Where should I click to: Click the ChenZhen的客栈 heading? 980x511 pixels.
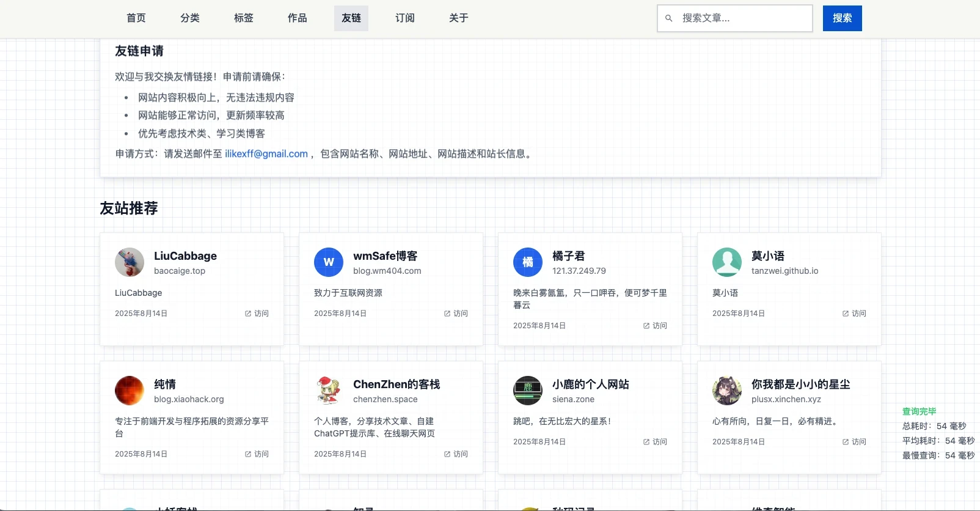[397, 384]
